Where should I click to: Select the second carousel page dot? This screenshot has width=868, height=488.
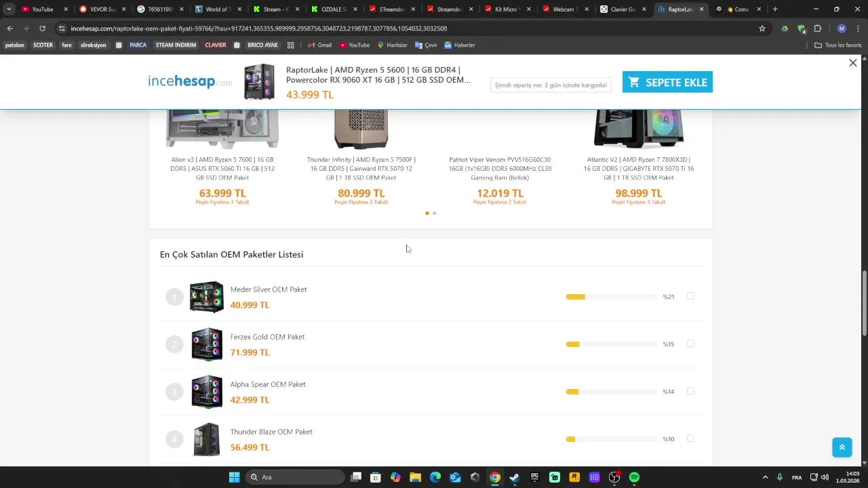click(434, 213)
